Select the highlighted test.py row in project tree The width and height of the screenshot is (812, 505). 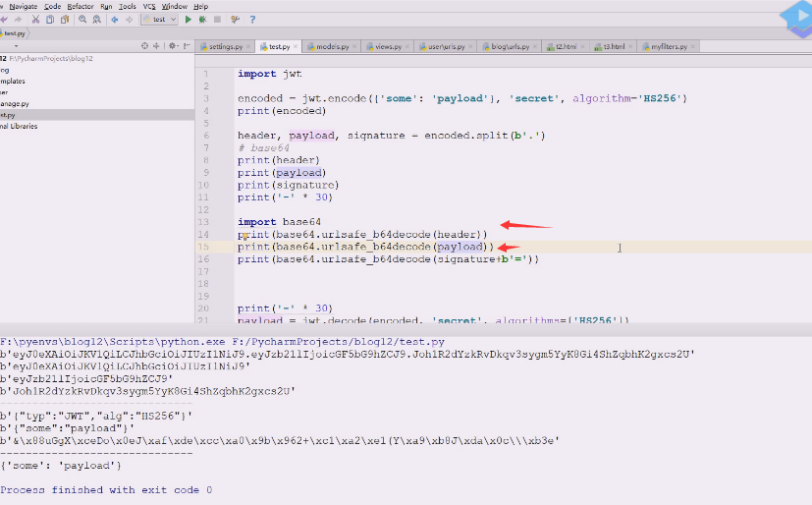[97, 115]
